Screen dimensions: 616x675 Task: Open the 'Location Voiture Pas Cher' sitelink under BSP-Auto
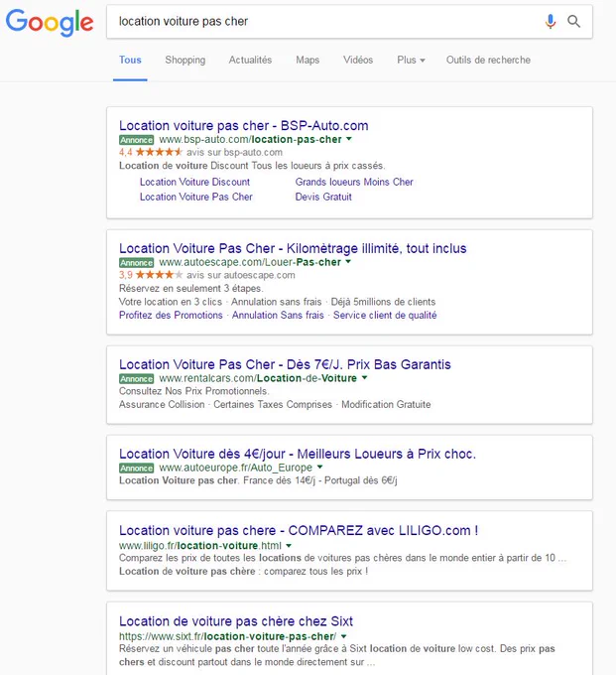[196, 197]
